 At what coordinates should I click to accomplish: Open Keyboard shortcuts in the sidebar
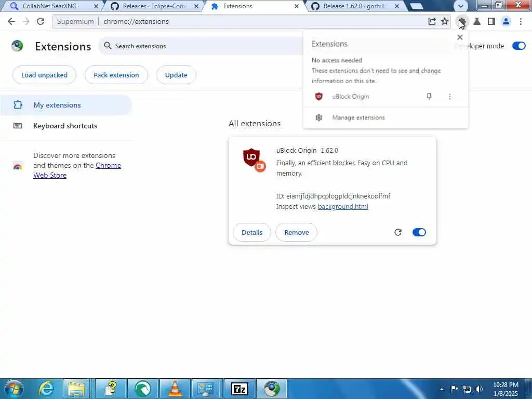tap(66, 126)
